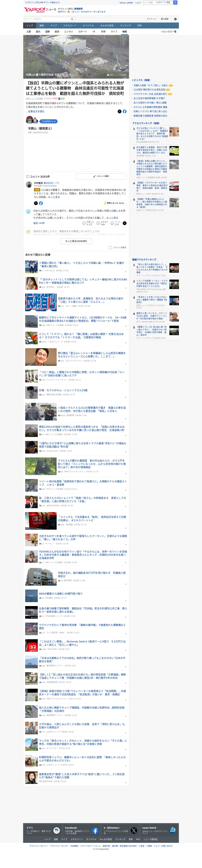Open the プライバシーポリシー footer link
The width and height of the screenshot is (202, 868).
[x=39, y=846]
